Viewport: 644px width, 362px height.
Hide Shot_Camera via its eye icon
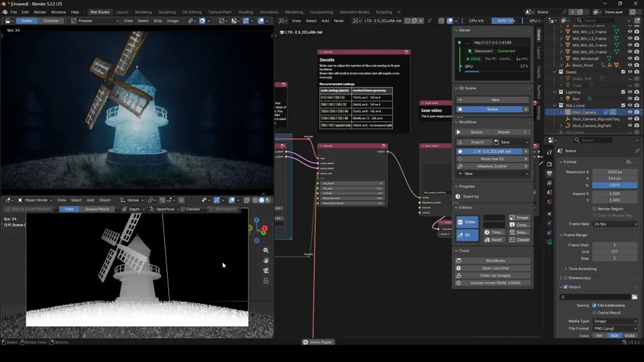click(x=630, y=112)
